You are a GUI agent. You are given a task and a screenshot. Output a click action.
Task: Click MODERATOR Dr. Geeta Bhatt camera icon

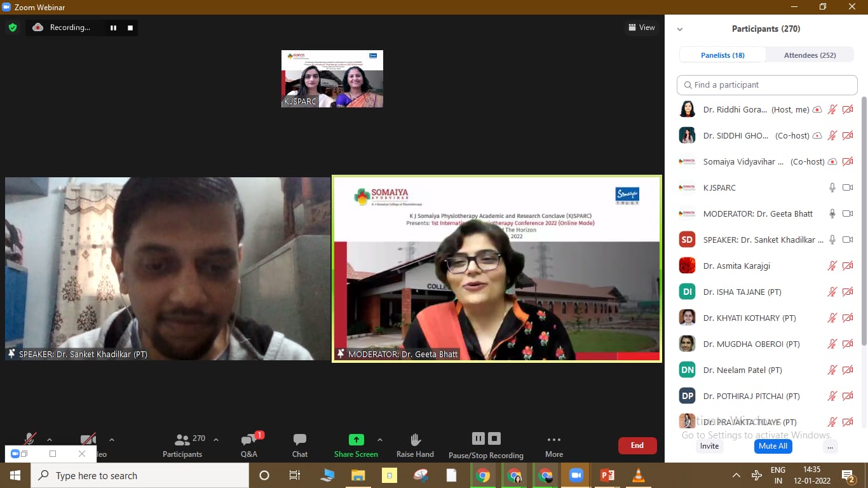(848, 213)
